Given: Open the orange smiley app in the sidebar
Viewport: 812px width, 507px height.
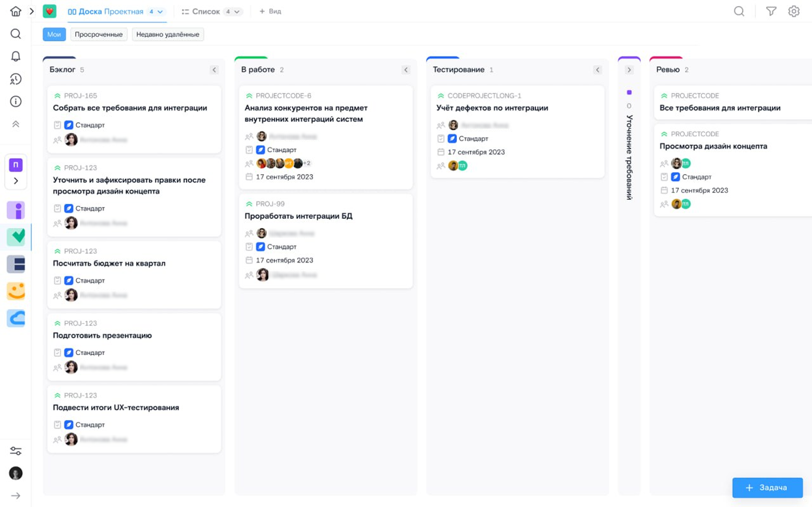Looking at the screenshot, I should (16, 291).
